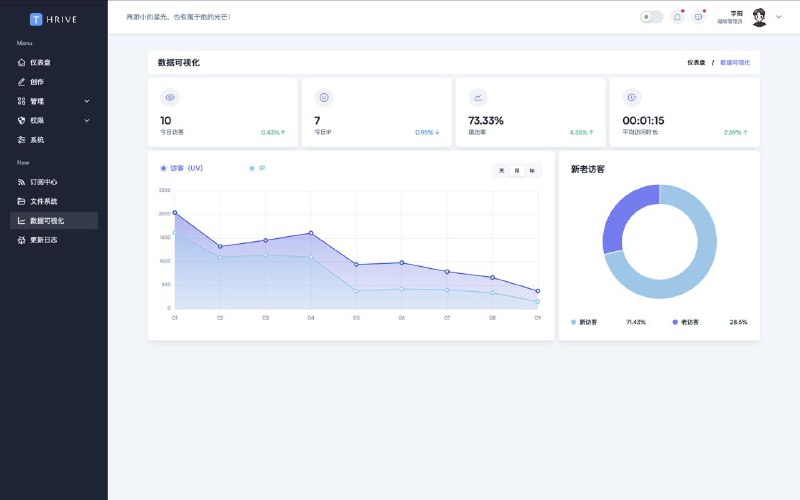Open the notification bell icon
Viewport: 800px width, 500px height.
click(x=677, y=17)
